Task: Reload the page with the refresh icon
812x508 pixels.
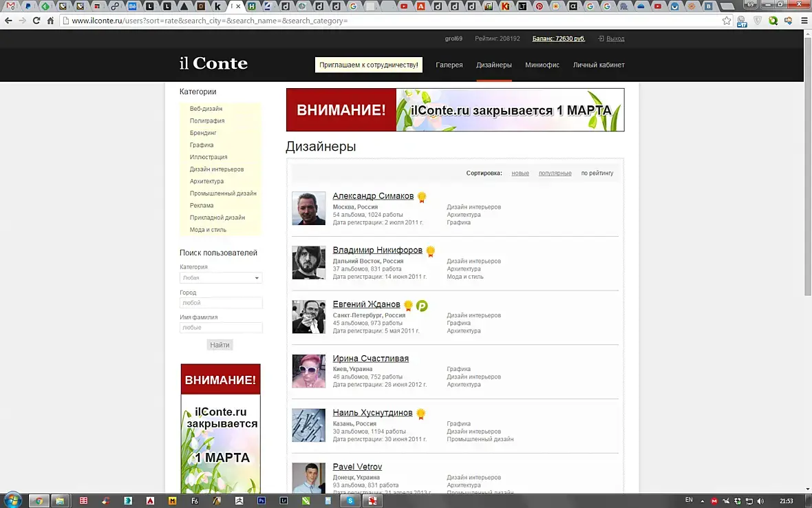Action: point(36,21)
